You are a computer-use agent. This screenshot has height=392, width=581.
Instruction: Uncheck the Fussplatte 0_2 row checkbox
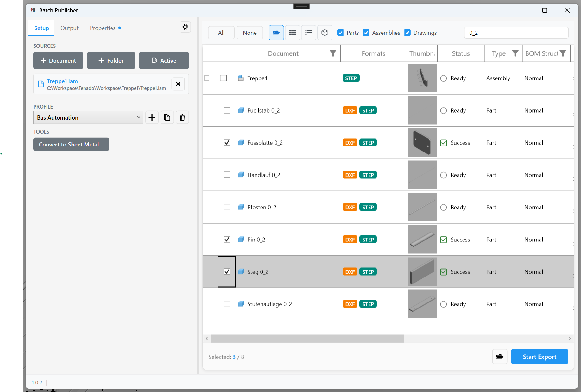227,143
